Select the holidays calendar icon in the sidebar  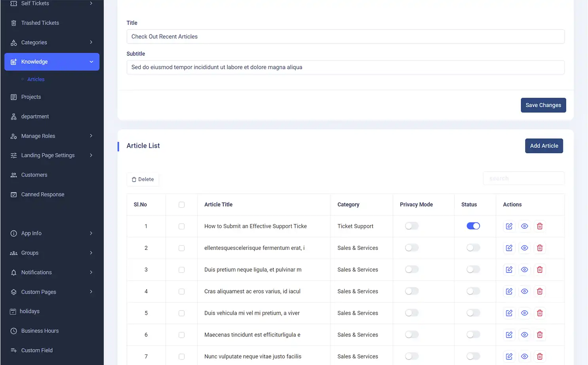pyautogui.click(x=14, y=311)
